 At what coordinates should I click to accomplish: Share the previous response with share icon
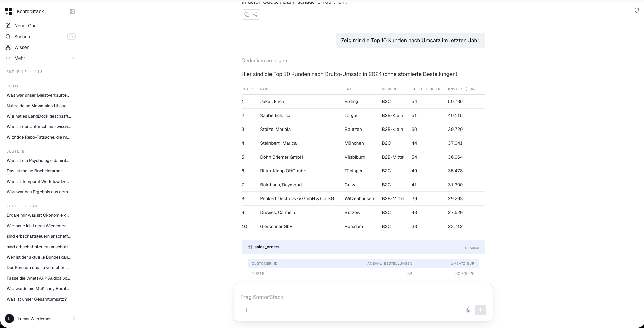pyautogui.click(x=255, y=15)
